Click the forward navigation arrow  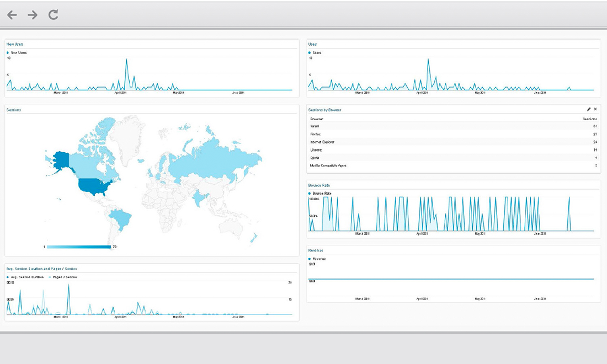(x=32, y=15)
